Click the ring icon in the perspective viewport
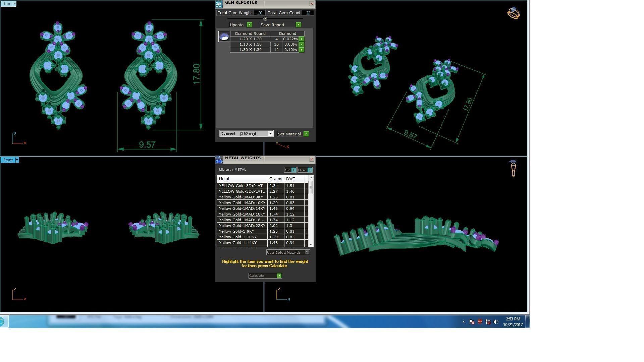Screen dimensions: 644x362 (x=513, y=13)
